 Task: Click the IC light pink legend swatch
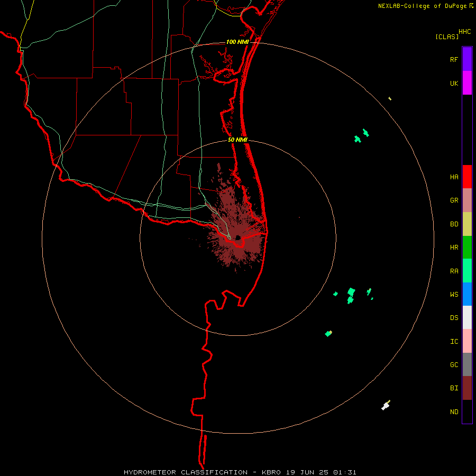pyautogui.click(x=467, y=341)
